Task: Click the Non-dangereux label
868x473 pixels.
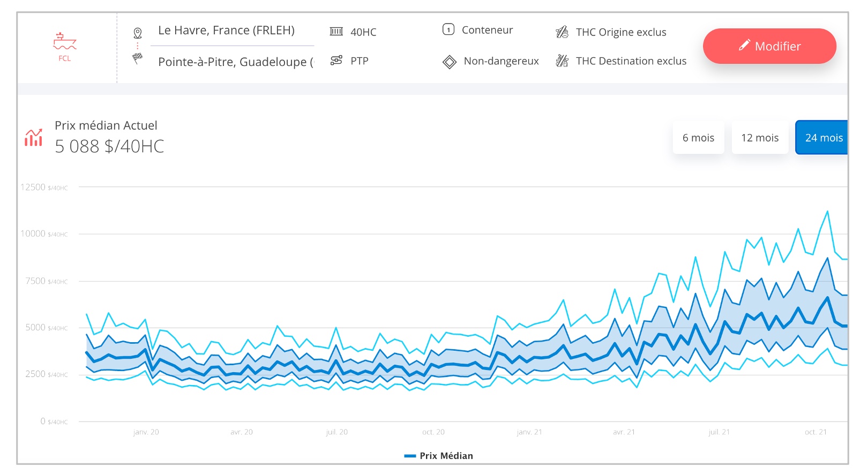Action: click(502, 61)
